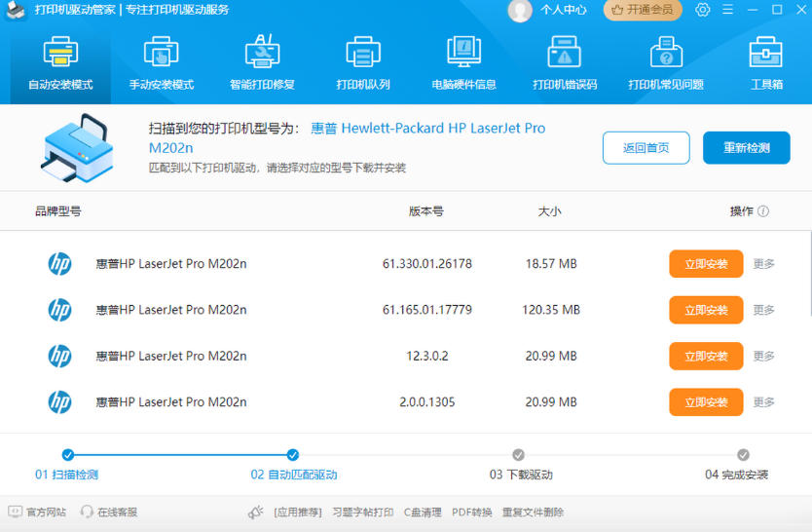Screen dimensions: 812x532
Task: Expand 更多 for driver 2.0.0.1305
Action: click(763, 402)
